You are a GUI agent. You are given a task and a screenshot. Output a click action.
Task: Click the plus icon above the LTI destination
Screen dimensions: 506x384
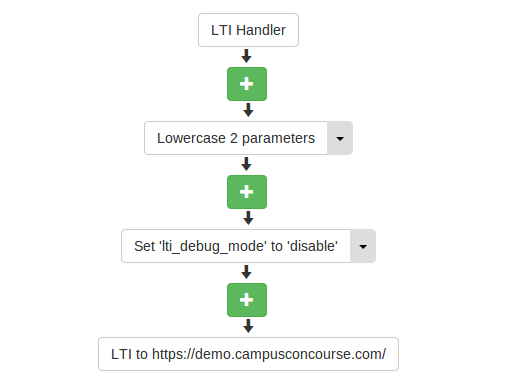click(x=247, y=300)
